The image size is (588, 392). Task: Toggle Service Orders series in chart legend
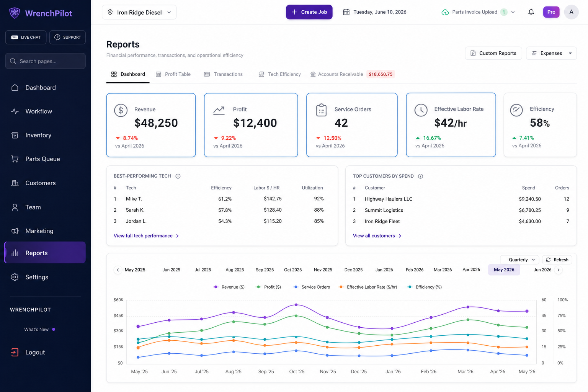[x=311, y=287]
